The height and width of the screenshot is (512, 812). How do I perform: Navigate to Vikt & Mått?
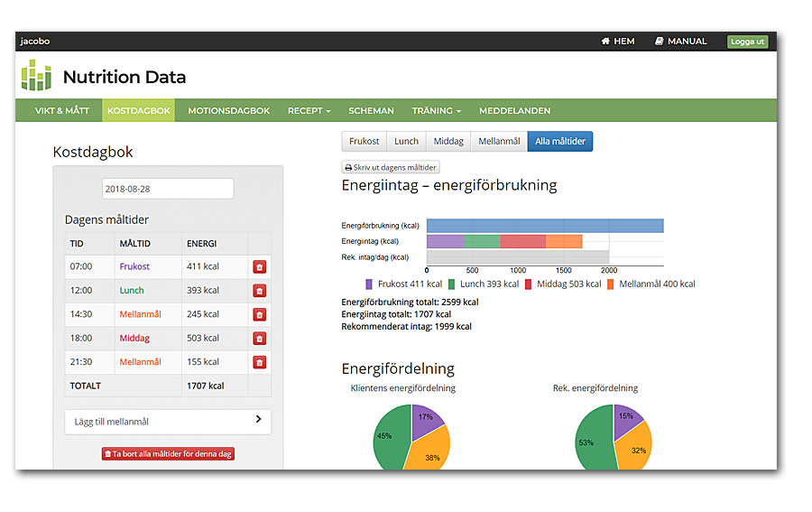point(62,111)
